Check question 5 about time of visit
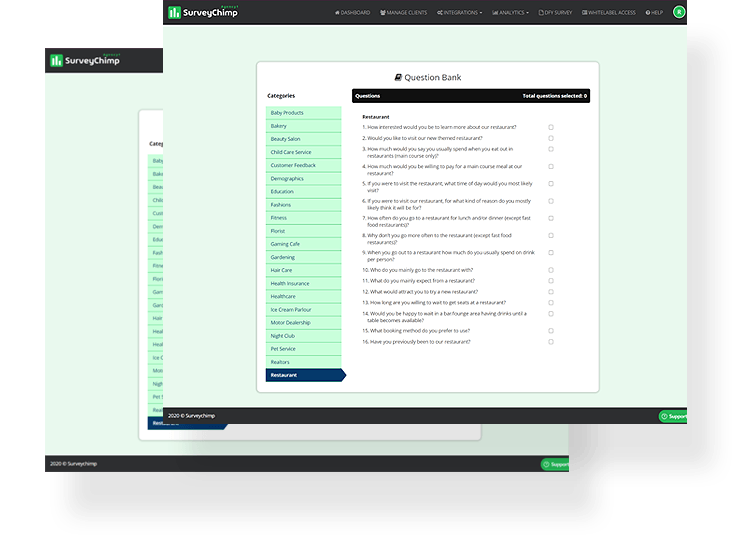732x535 pixels. click(551, 184)
